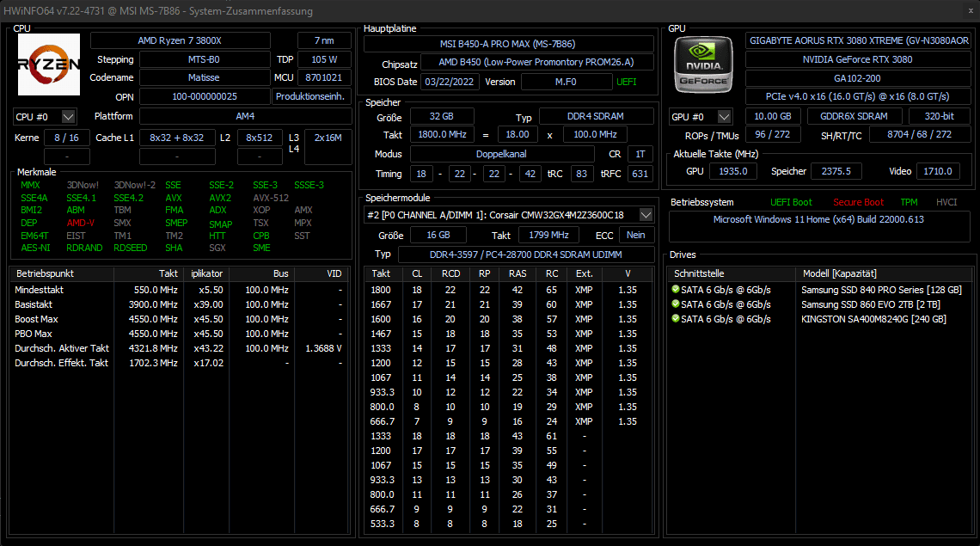Click the 'Produktionseinh.' field
This screenshot has height=546, width=980.
(311, 97)
